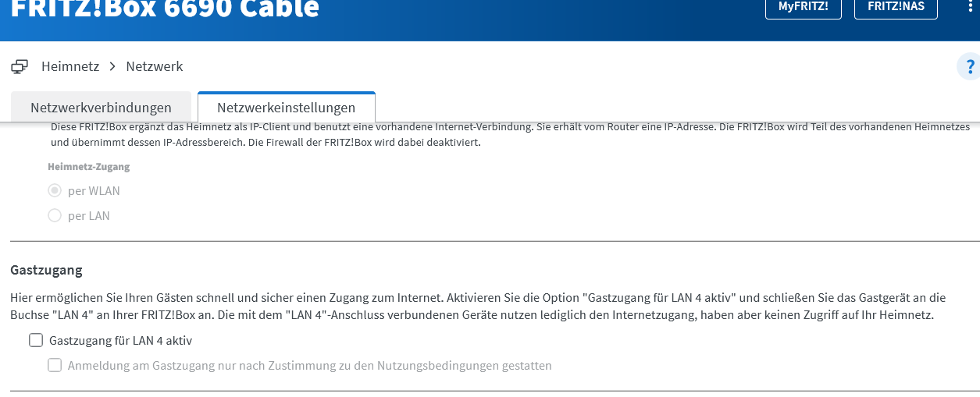Open the MyFRITZ! page
980x397 pixels.
[803, 8]
